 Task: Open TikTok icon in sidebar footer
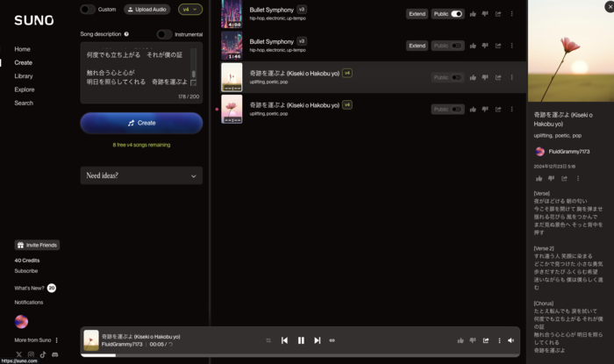(x=43, y=354)
